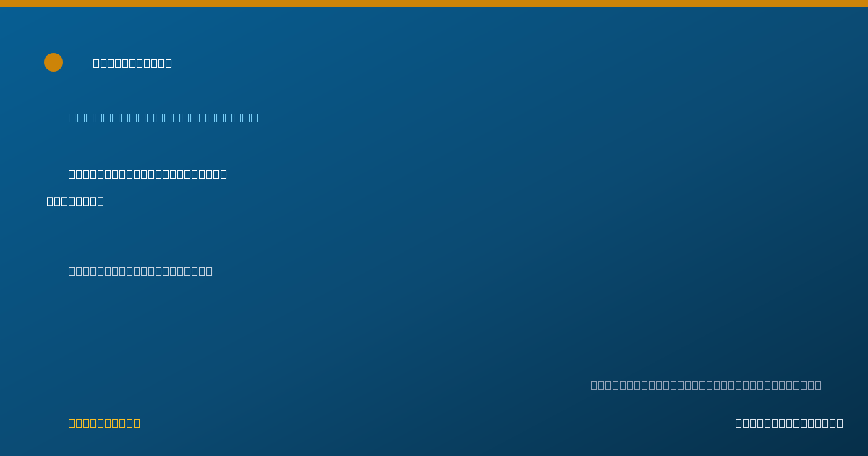Click the last character box of the gray caption
Screen dimensions: 868x456
pyautogui.click(x=818, y=385)
